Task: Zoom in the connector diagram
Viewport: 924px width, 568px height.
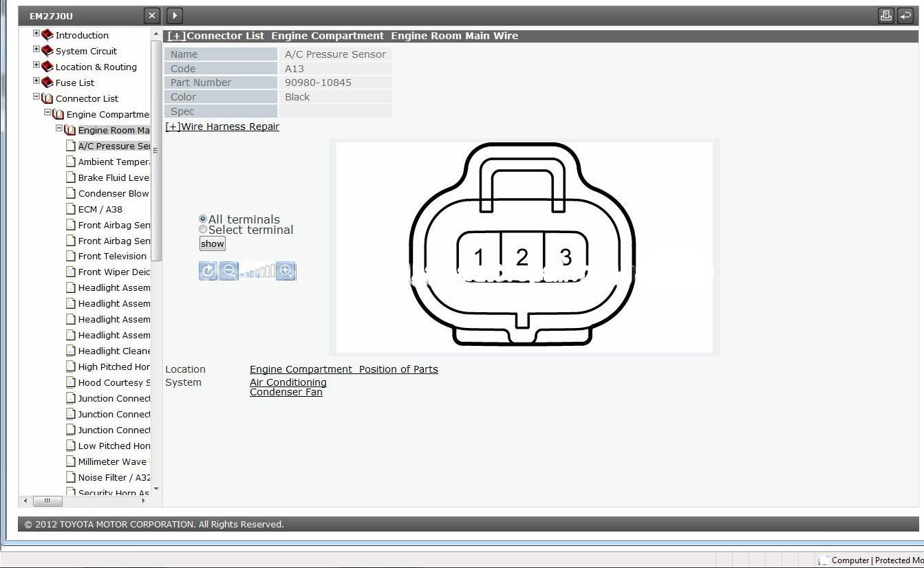Action: pos(286,271)
